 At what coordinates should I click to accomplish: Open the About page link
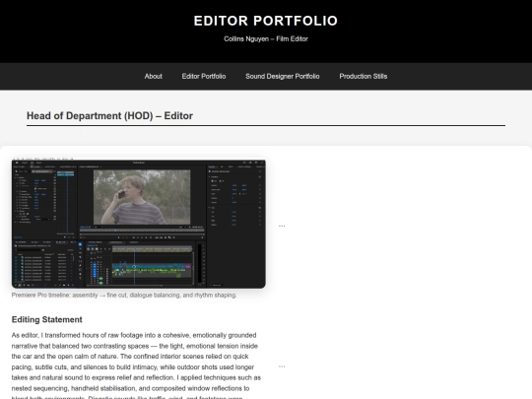point(154,76)
